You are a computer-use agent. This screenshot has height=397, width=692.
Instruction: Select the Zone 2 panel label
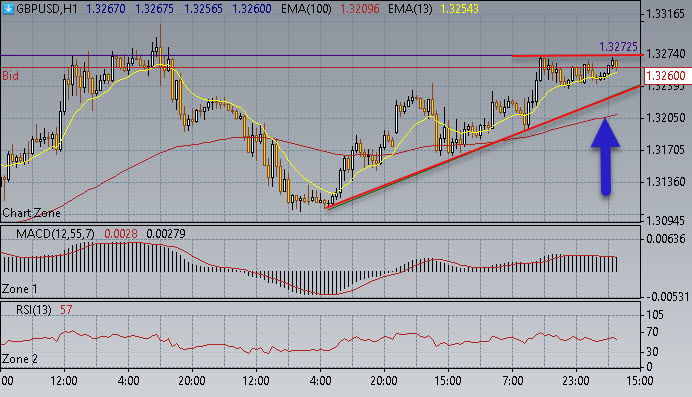[x=19, y=359]
